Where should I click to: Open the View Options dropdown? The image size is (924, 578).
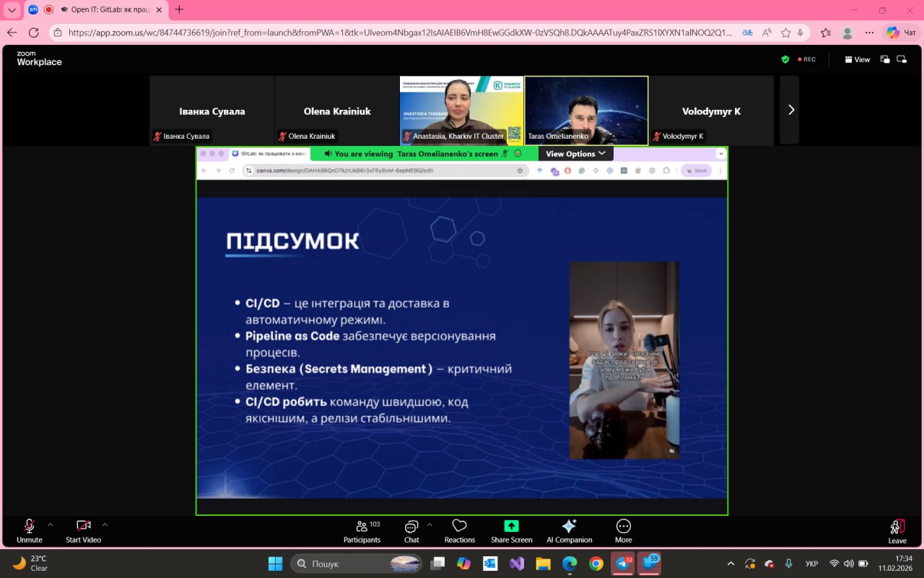tap(575, 154)
